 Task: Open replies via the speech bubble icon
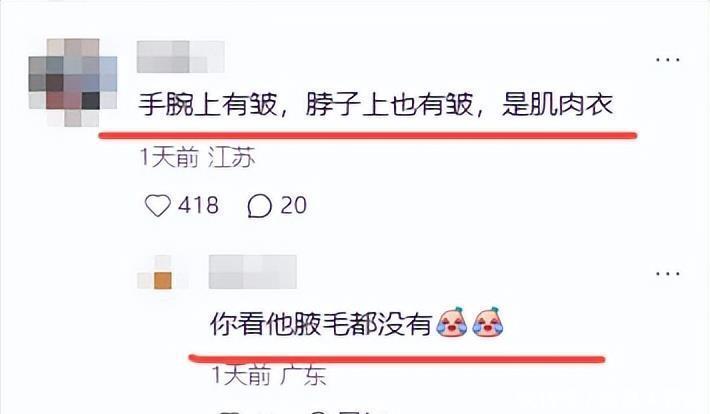(x=259, y=206)
